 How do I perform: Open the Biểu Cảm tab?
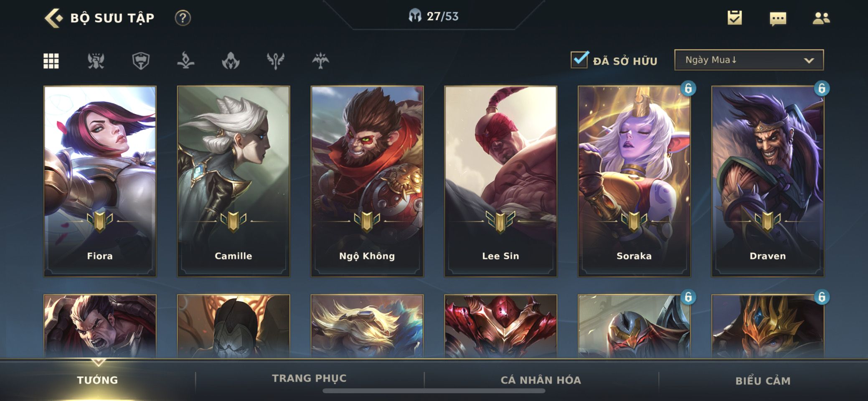click(763, 381)
